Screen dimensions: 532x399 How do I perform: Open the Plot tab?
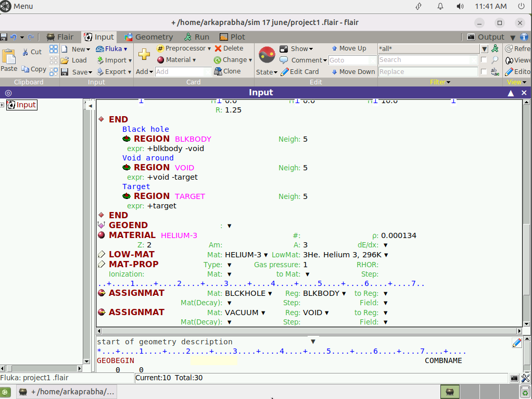tap(232, 37)
